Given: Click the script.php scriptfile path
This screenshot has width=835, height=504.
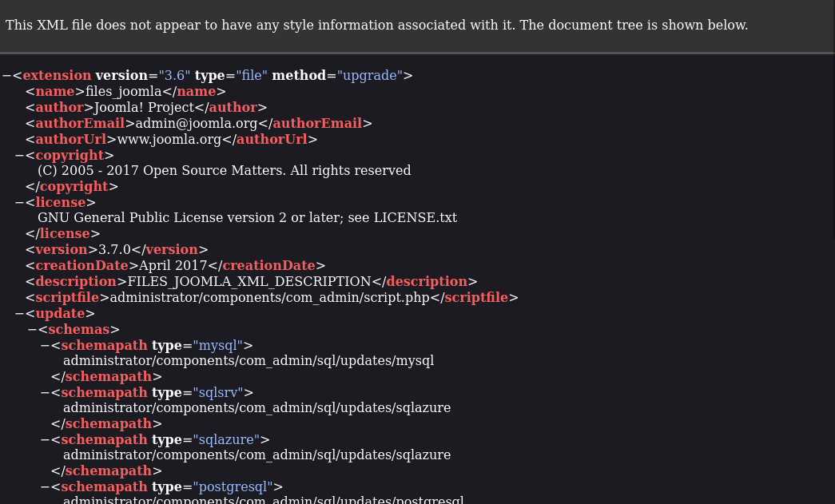Looking at the screenshot, I should pos(269,297).
